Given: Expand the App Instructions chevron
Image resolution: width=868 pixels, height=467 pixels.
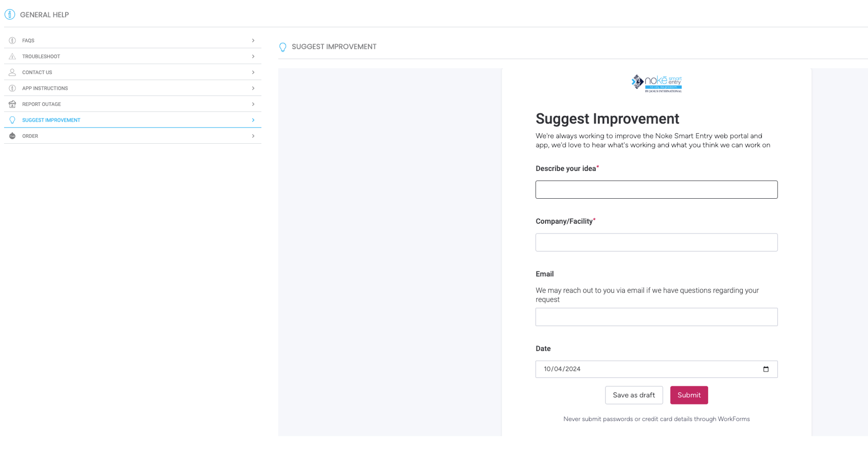Looking at the screenshot, I should pyautogui.click(x=253, y=88).
